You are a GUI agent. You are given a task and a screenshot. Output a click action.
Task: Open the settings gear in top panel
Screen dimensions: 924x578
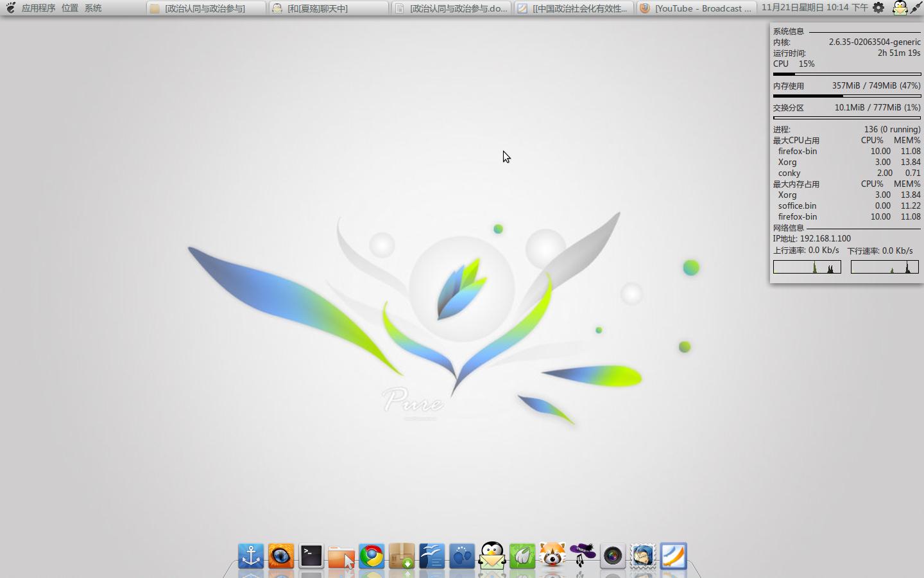click(878, 8)
